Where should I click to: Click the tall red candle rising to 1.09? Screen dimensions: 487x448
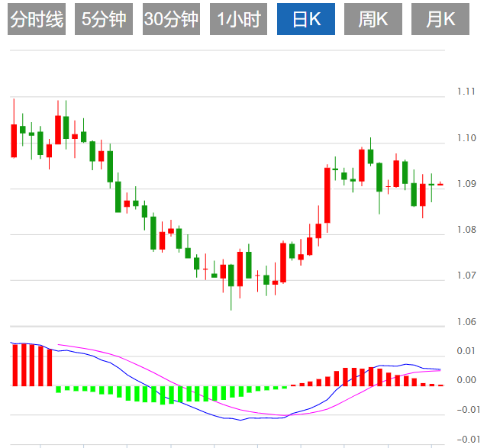(x=327, y=198)
